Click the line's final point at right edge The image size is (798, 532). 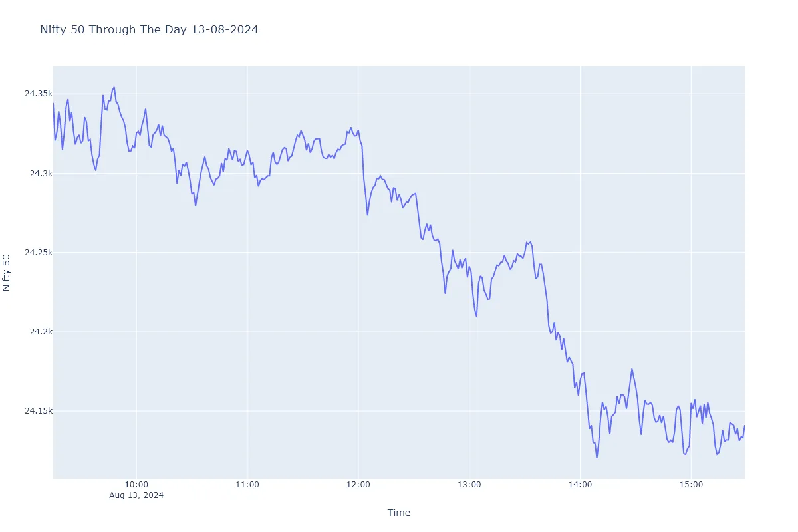(744, 426)
